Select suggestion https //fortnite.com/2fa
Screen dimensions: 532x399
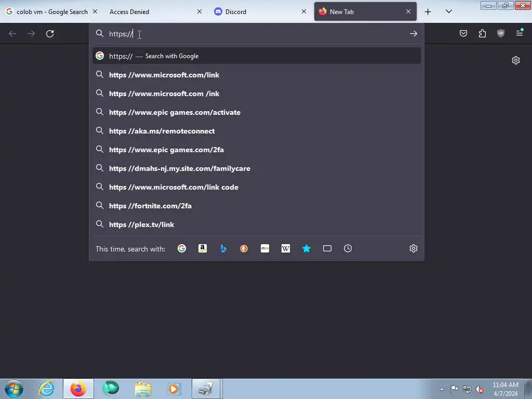257,206
